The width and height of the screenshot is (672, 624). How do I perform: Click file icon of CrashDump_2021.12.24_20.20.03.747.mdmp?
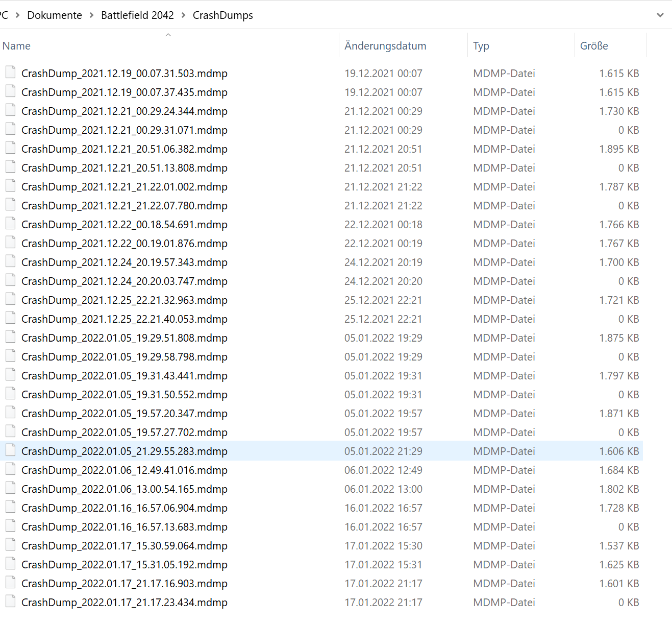pyautogui.click(x=10, y=281)
